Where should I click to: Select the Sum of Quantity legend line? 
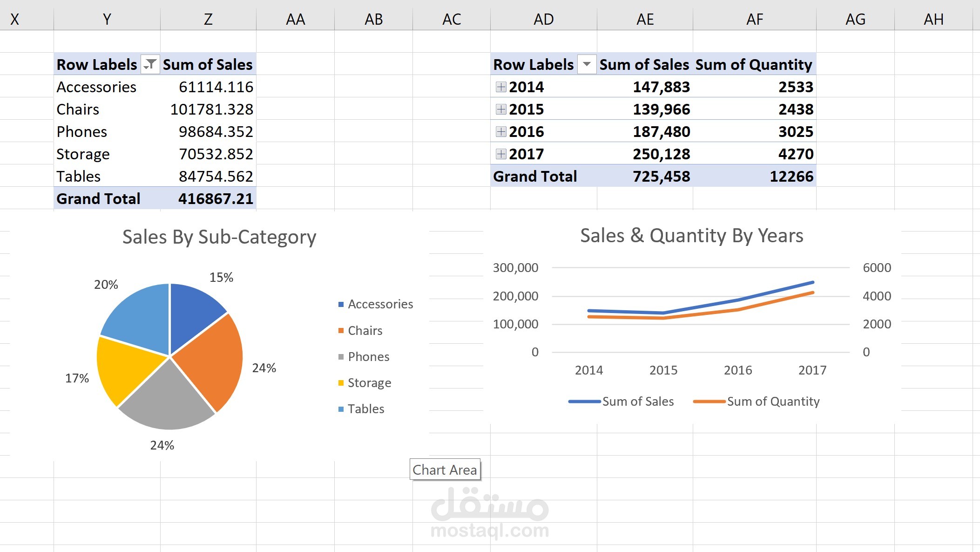tap(709, 402)
